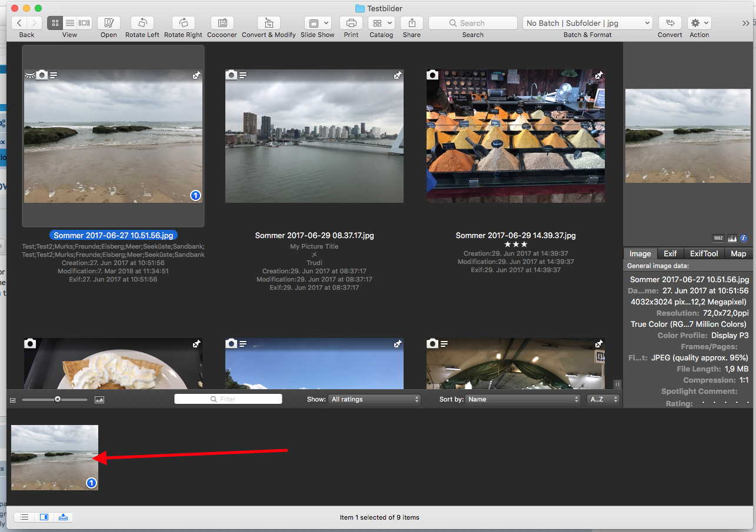Open the A..Z sort order dropdown
The image size is (756, 532).
(x=603, y=399)
